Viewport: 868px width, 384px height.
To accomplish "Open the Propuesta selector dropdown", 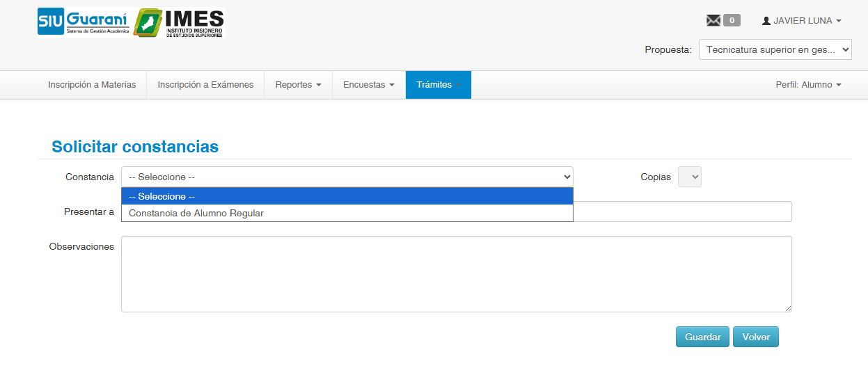I will point(775,49).
